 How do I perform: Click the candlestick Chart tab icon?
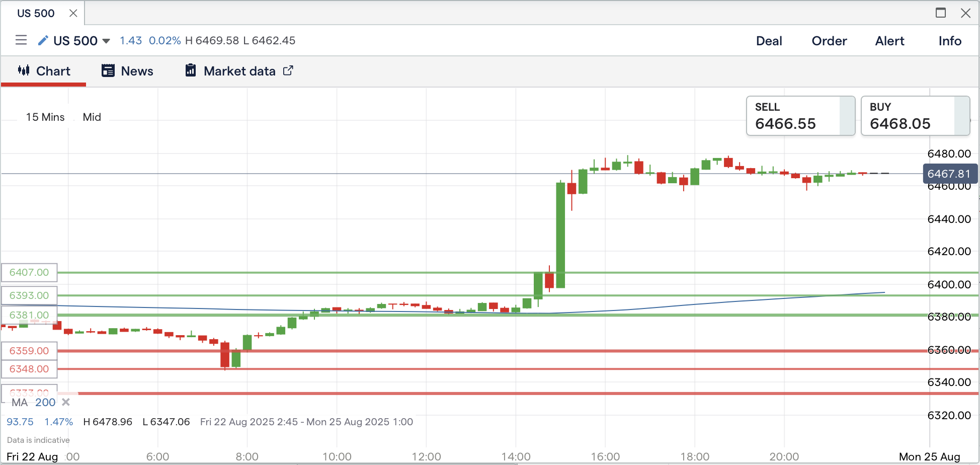click(x=24, y=70)
